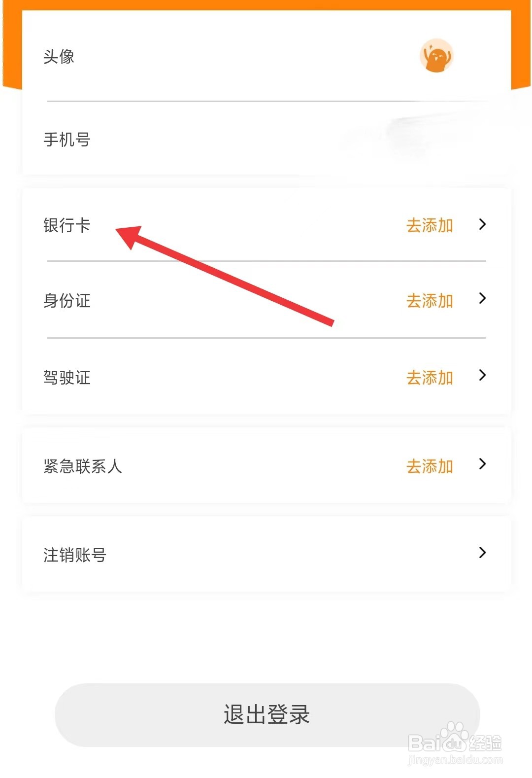The width and height of the screenshot is (532, 778).
Task: Open the 驾驶证 driver license entry
Action: (x=266, y=377)
